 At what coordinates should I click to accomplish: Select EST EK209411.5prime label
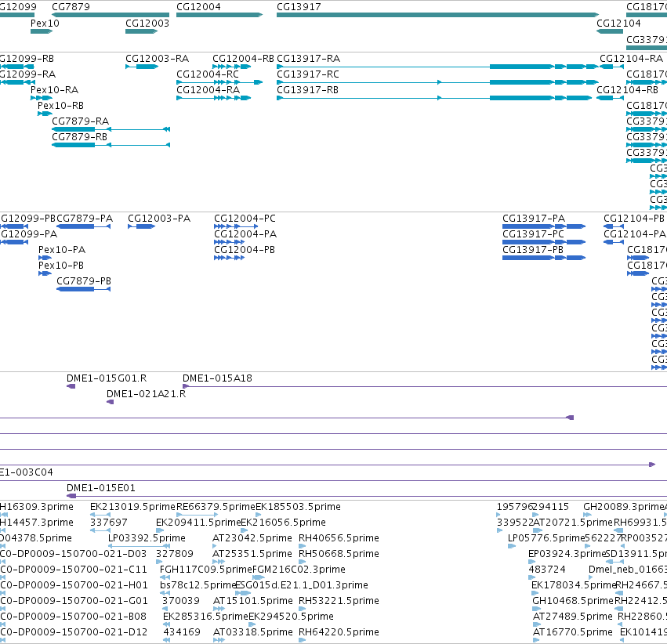tap(198, 523)
